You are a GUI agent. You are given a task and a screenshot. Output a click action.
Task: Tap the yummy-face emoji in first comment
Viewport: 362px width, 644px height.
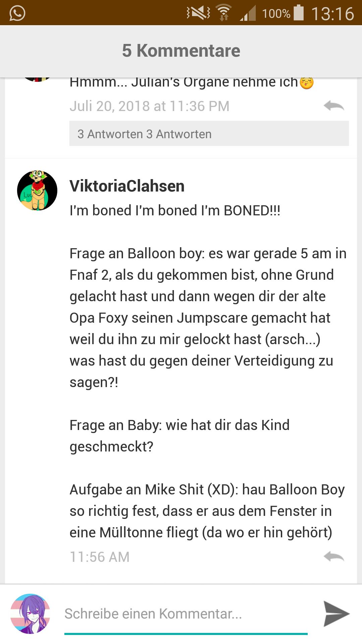pos(306,82)
